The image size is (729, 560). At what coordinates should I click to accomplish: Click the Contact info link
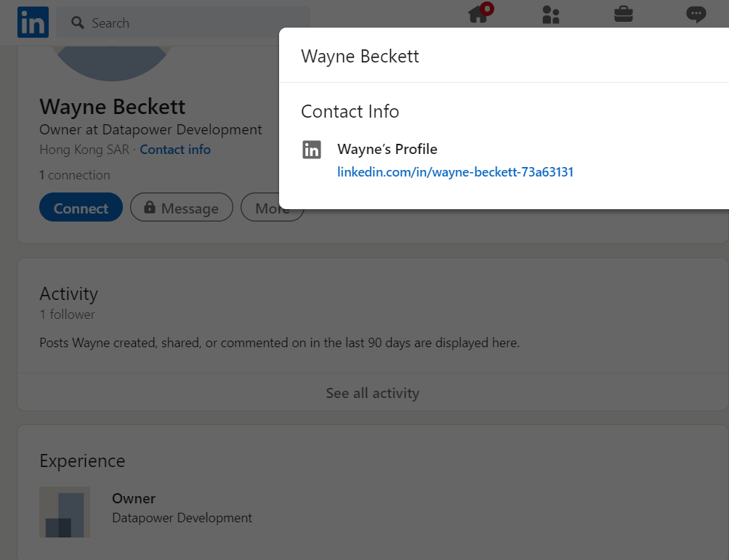click(x=175, y=150)
